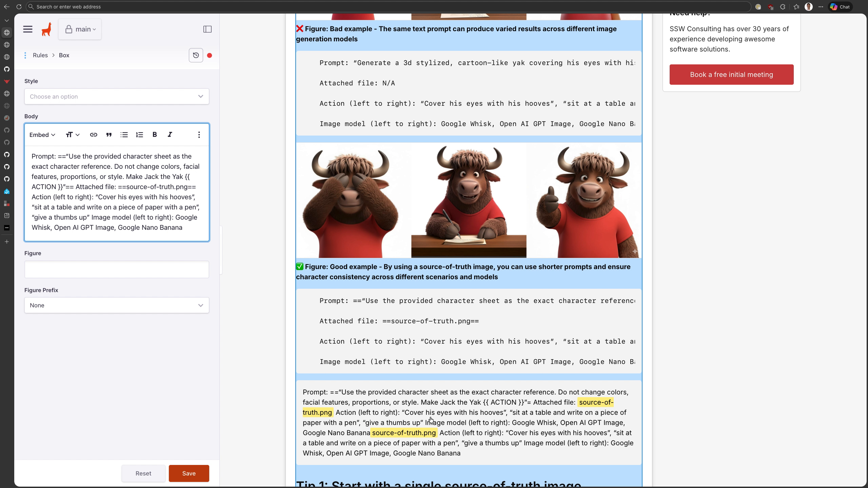Open the Embed menu in the editor toolbar

(x=42, y=135)
